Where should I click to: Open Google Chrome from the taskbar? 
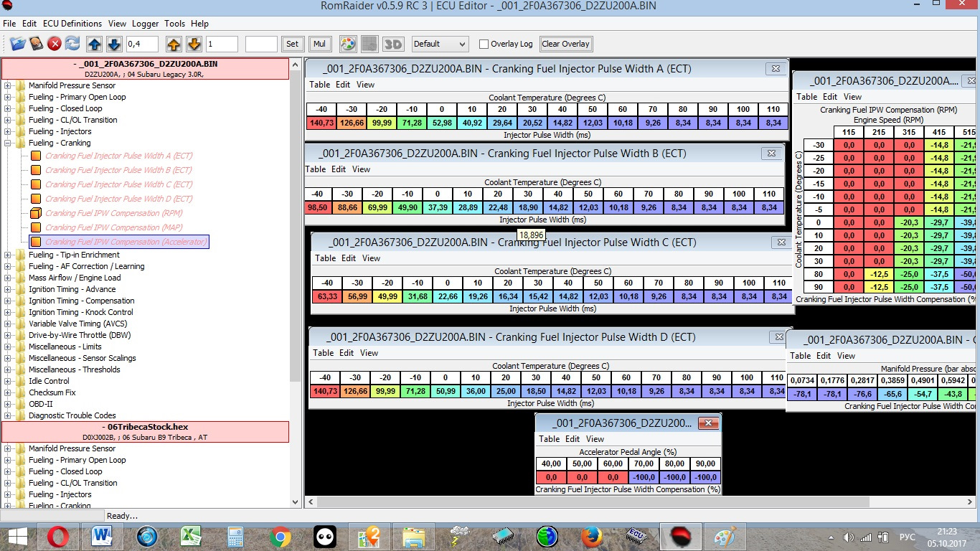coord(280,537)
